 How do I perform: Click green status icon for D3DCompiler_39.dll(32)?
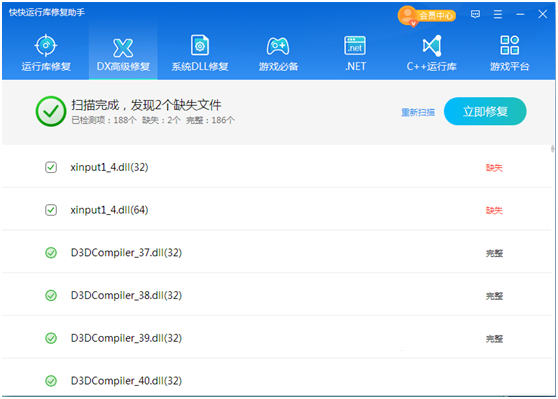click(x=51, y=338)
